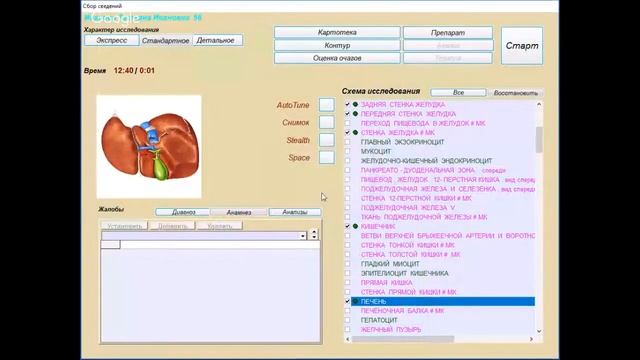Check ПЕРЕХОД ПИЩЕВОДА В ЖЕЛУДОК checkbox
This screenshot has height=360, width=640.
coord(347,123)
